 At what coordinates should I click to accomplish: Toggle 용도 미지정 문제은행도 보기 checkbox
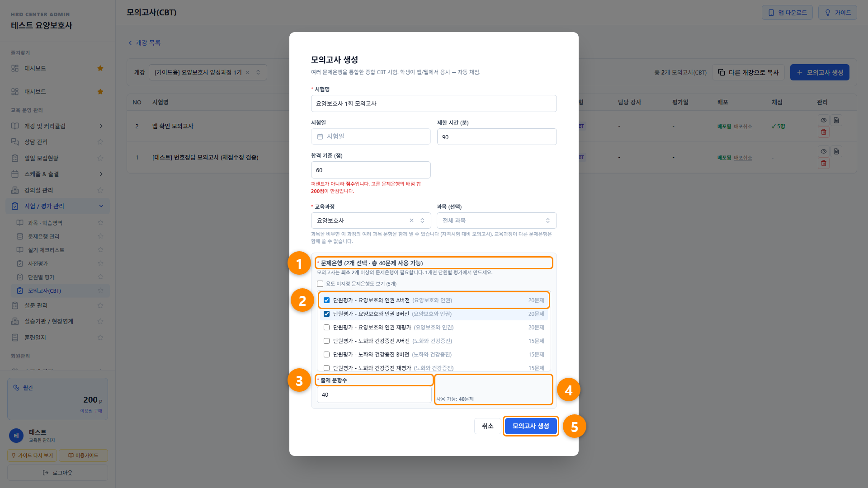(320, 284)
